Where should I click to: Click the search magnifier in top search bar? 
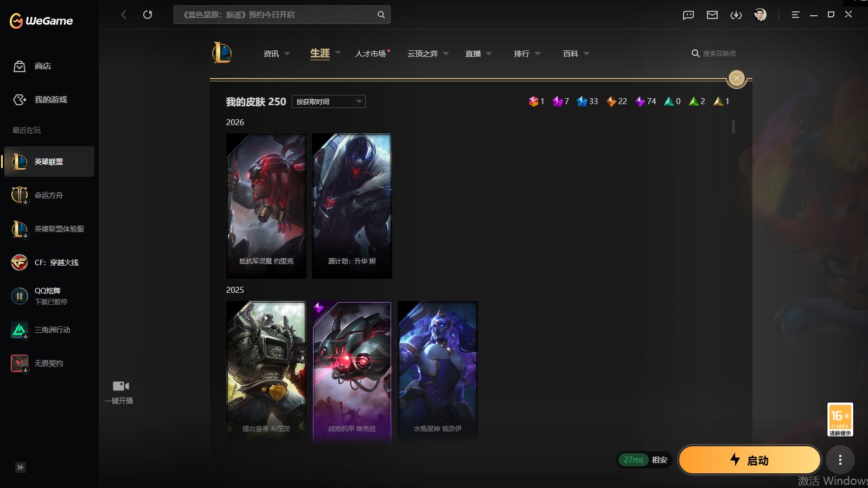pos(381,15)
